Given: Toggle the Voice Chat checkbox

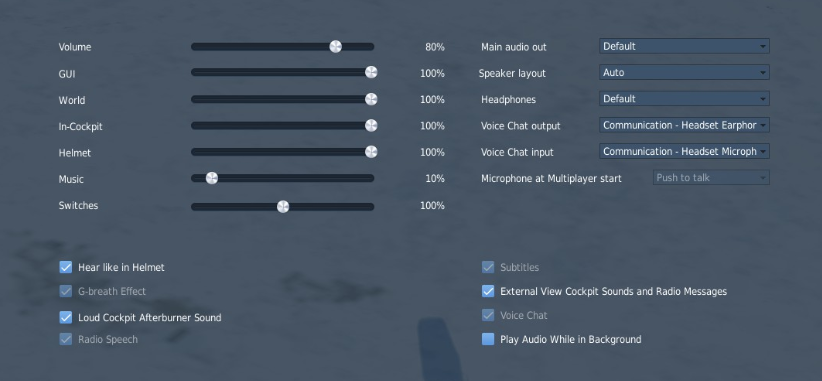Looking at the screenshot, I should click(x=488, y=315).
